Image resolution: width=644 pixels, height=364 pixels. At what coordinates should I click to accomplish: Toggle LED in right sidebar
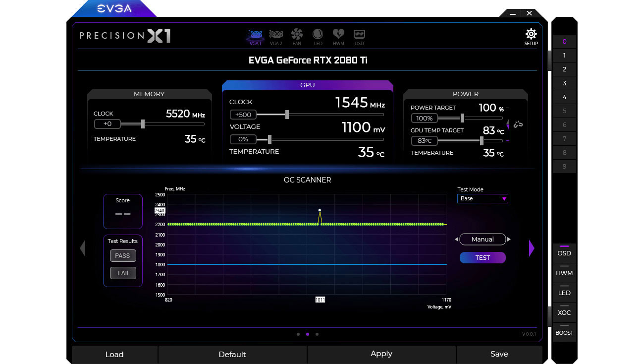(564, 293)
